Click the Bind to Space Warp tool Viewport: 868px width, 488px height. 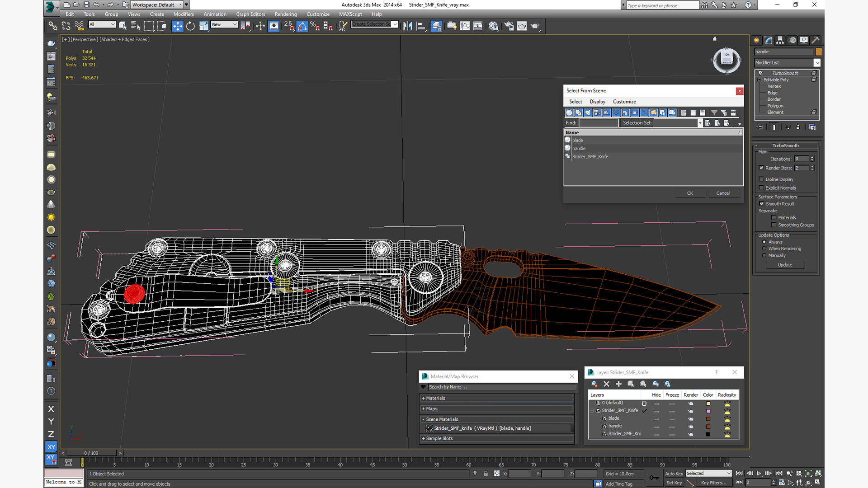coord(79,26)
